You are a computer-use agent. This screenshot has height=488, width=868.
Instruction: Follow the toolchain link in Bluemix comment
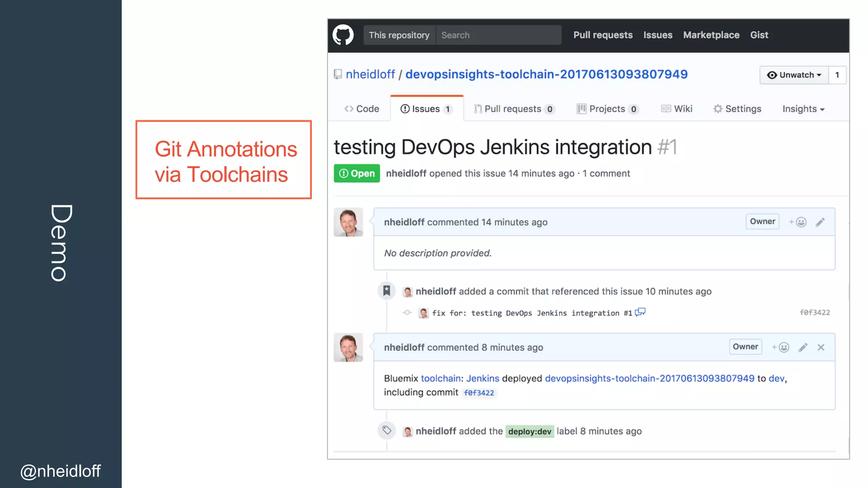(x=441, y=378)
